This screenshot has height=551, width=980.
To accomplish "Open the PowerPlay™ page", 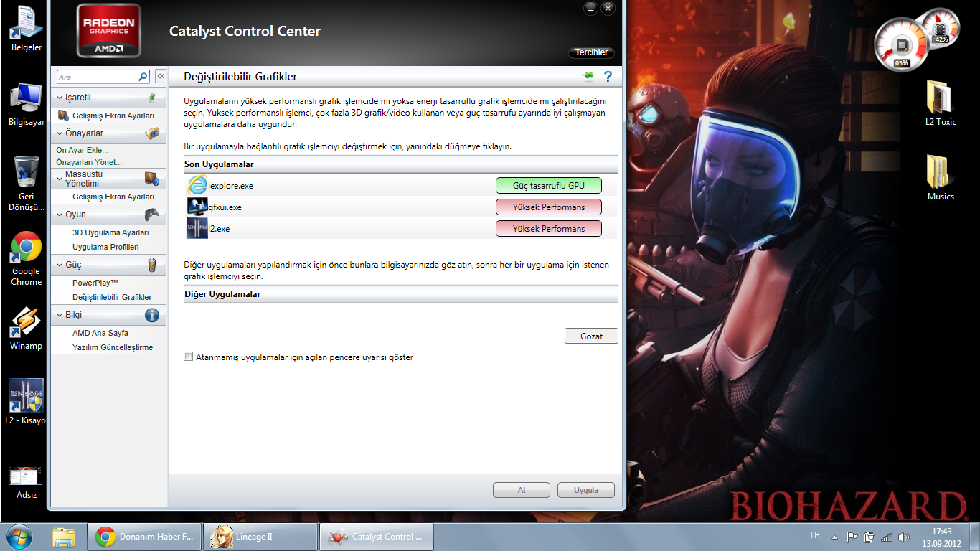I will pos(95,283).
